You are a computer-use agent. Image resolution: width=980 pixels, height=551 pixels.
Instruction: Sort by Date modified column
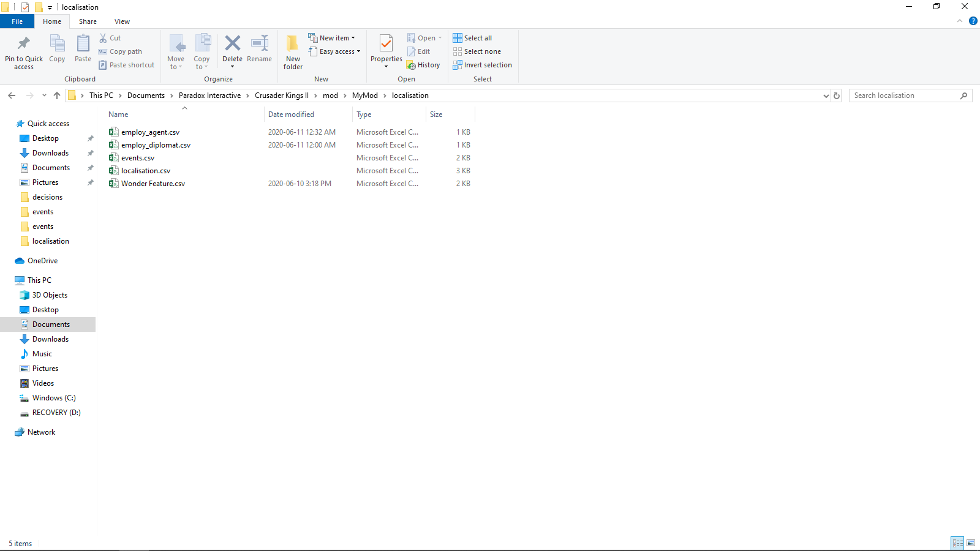point(309,114)
